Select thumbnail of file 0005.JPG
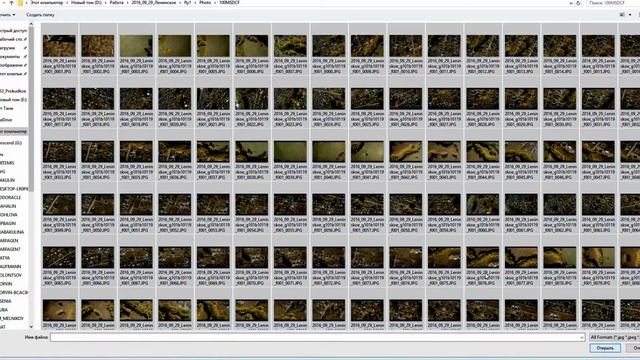Screen dimensions: 640x360 pyautogui.click(x=213, y=46)
